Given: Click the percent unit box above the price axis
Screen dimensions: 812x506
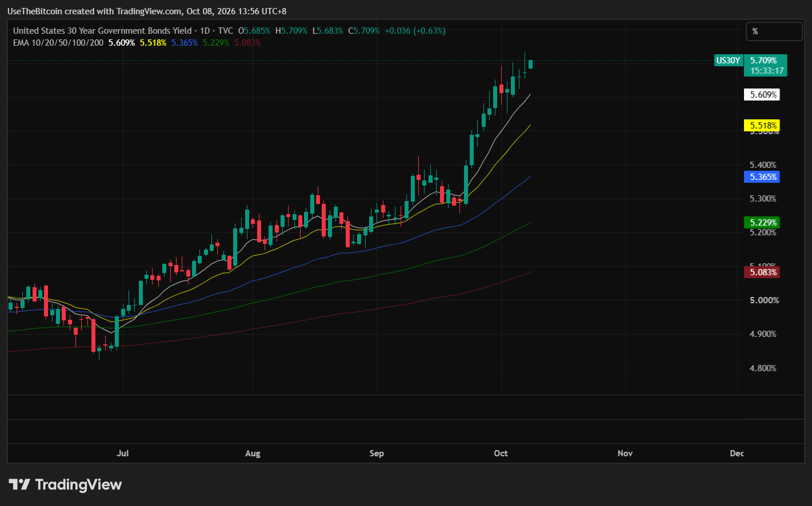Looking at the screenshot, I should 774,31.
